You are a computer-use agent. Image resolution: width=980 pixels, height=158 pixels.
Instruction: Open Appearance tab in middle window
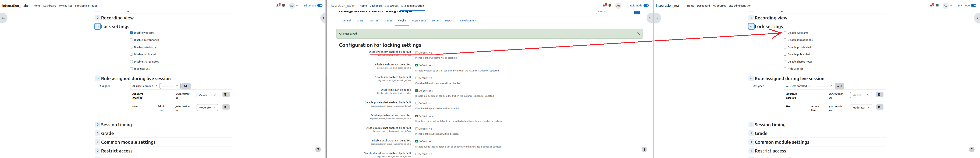click(419, 20)
